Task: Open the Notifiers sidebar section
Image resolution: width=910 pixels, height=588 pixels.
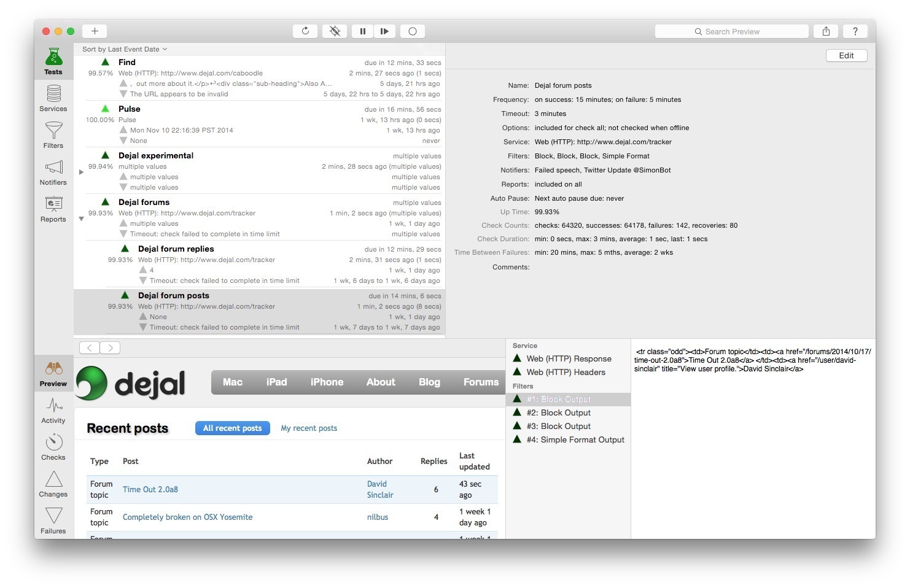Action: [53, 172]
